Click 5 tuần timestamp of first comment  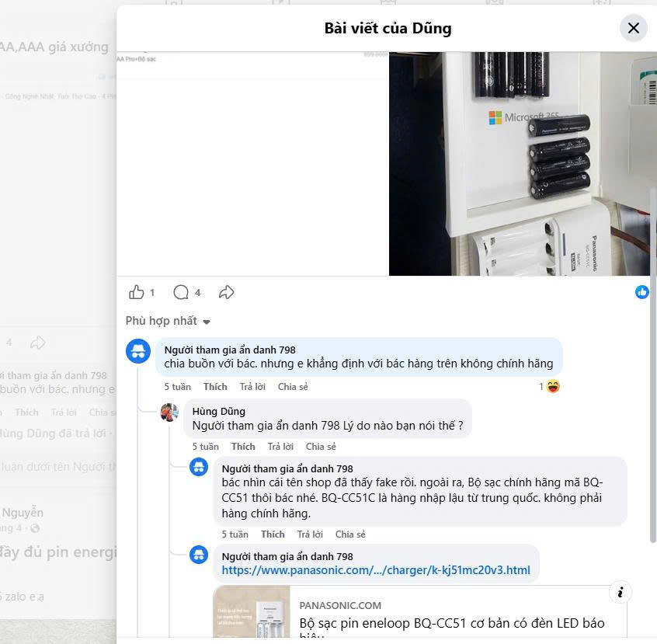(x=177, y=387)
